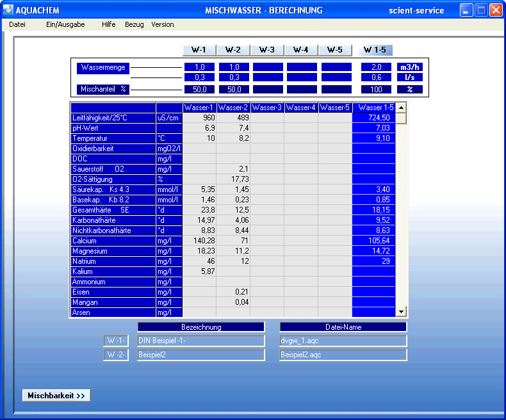506x420 pixels.
Task: Click Mischanteil 50,0 field for W-1
Action: [199, 90]
